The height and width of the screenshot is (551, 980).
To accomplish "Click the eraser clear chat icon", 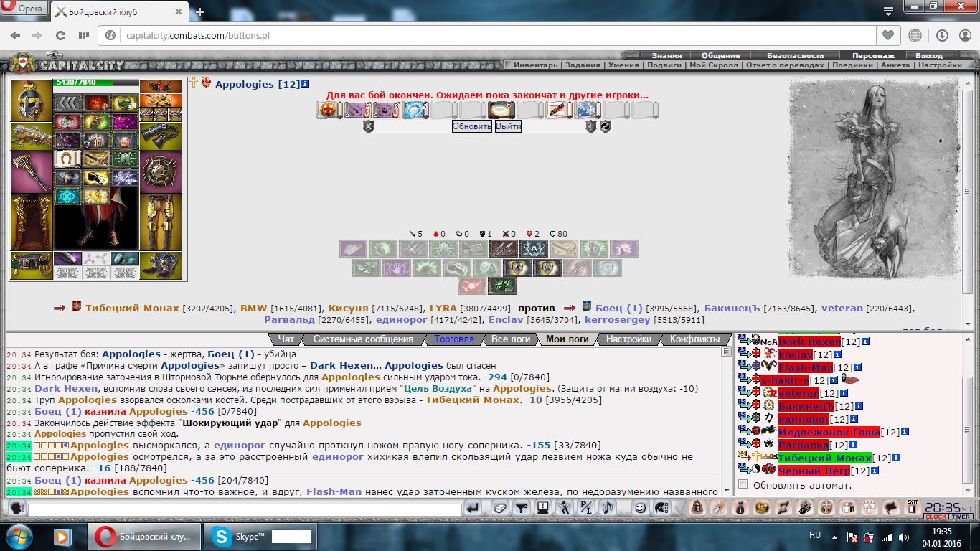I will pos(501,508).
